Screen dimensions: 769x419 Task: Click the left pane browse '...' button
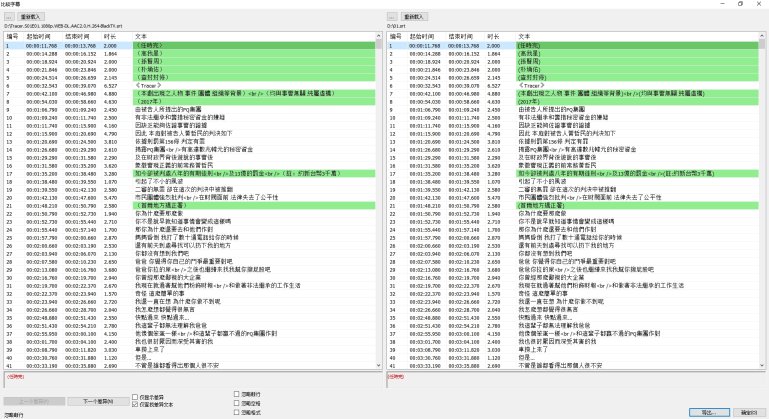pyautogui.click(x=9, y=17)
